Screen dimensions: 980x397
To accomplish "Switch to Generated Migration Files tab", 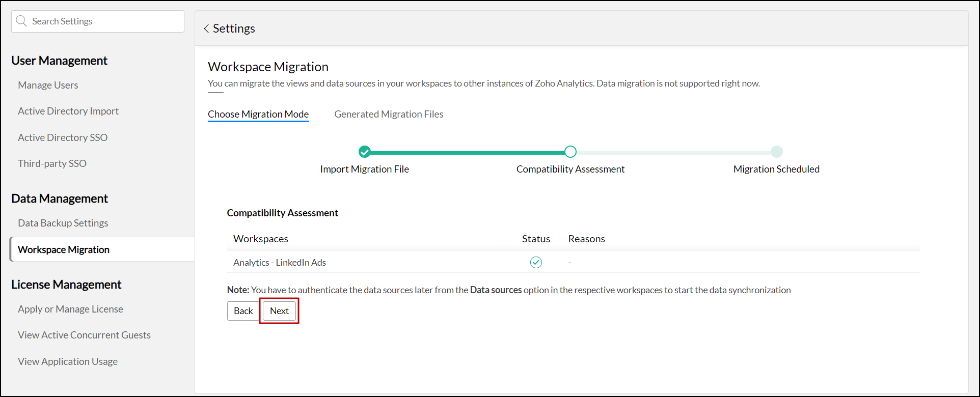I will tap(389, 114).
